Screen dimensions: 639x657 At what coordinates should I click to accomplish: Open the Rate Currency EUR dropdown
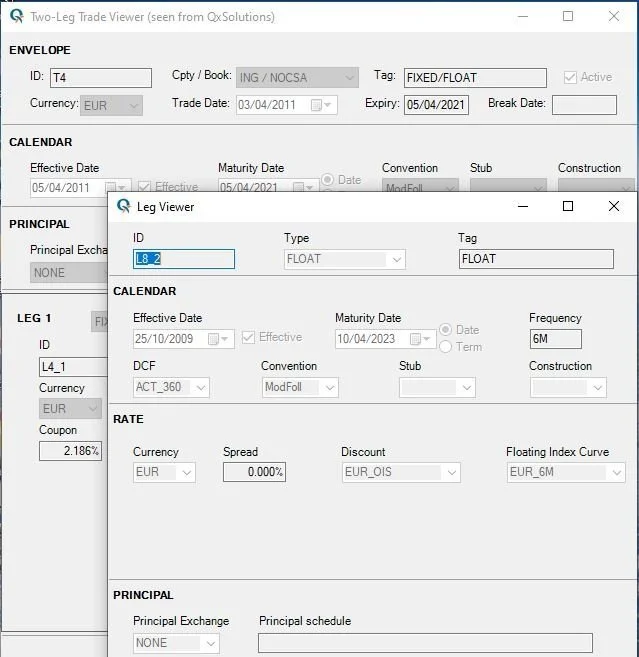point(164,472)
